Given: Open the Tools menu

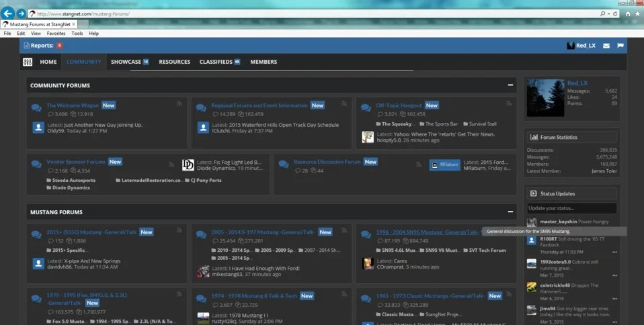Looking at the screenshot, I should [x=77, y=34].
